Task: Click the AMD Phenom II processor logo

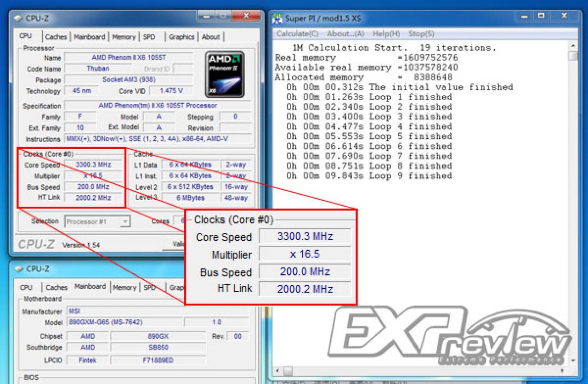Action: [x=225, y=74]
